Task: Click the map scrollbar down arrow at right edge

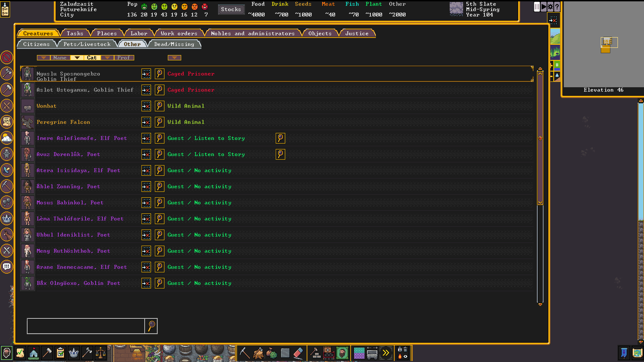Action: (x=641, y=342)
